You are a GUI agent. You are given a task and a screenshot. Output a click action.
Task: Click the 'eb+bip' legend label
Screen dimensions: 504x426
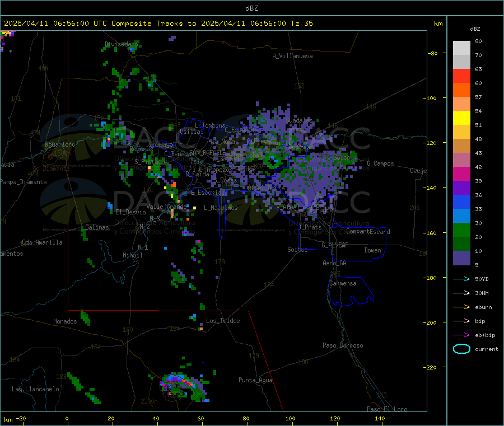tap(485, 335)
